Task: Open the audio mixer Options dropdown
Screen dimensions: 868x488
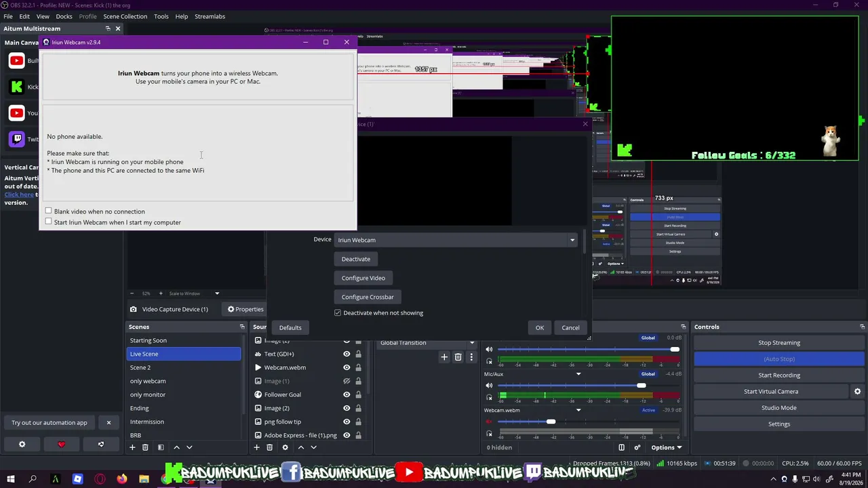Action: tap(666, 447)
